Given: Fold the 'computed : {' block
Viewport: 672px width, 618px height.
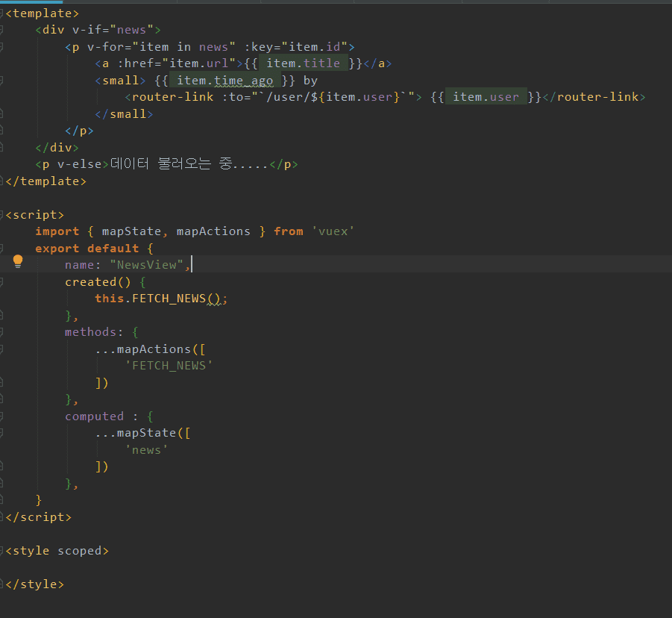Looking at the screenshot, I should (1, 416).
